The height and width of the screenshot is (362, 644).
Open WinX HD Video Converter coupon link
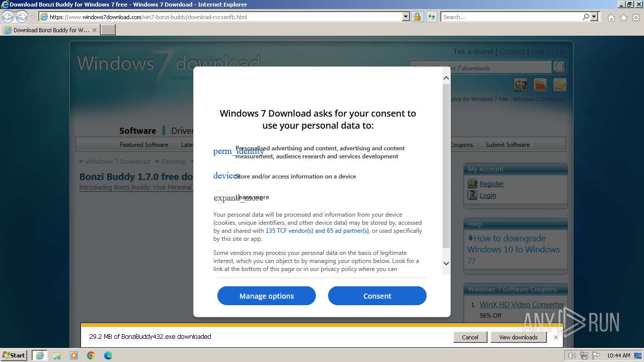522,305
